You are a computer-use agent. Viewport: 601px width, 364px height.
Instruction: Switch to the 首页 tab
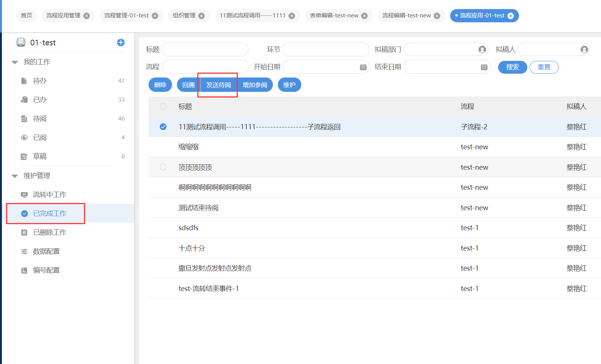pyautogui.click(x=26, y=15)
